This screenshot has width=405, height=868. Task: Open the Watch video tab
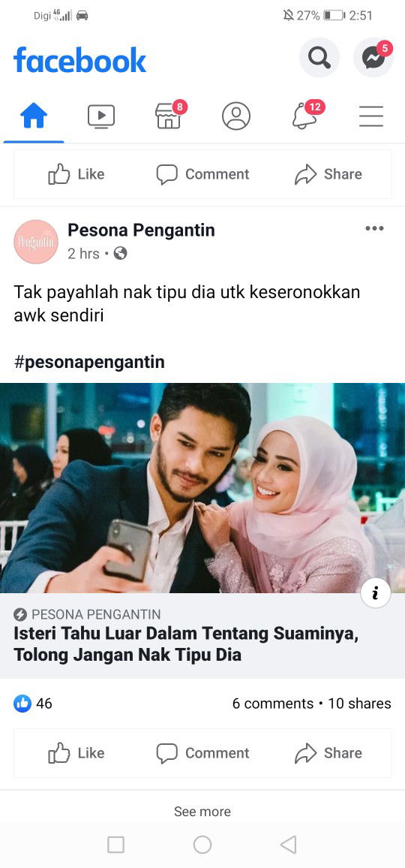tap(101, 116)
